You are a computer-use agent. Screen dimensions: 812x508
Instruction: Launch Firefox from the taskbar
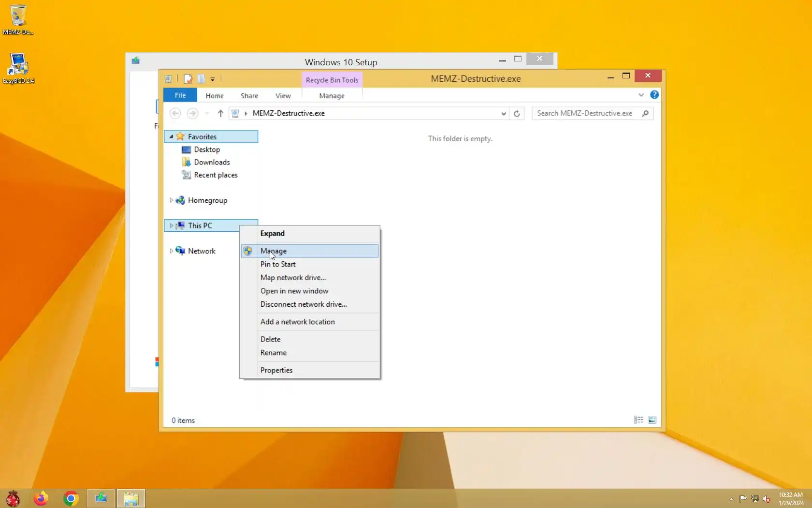pos(41,498)
